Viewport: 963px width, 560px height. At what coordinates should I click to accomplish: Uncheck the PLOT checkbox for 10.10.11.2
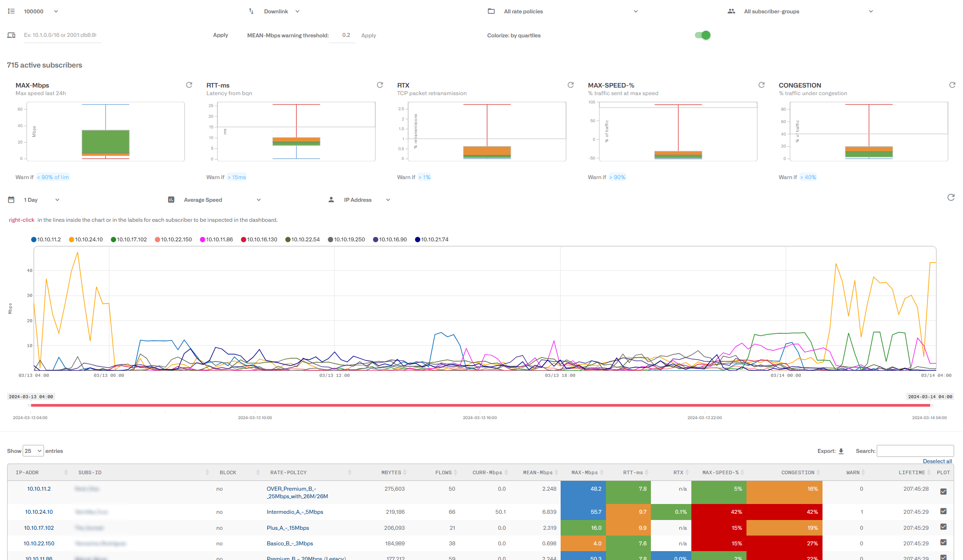click(x=943, y=492)
